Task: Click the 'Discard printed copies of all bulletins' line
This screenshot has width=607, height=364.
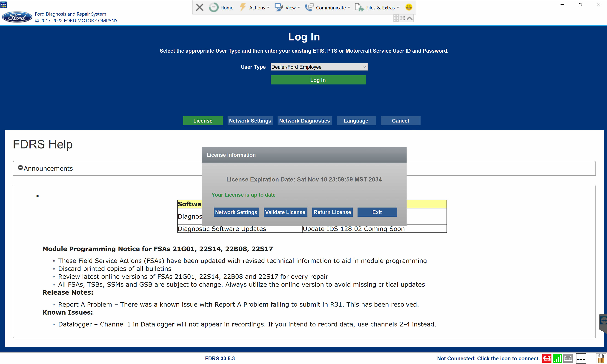Action: 115,269
